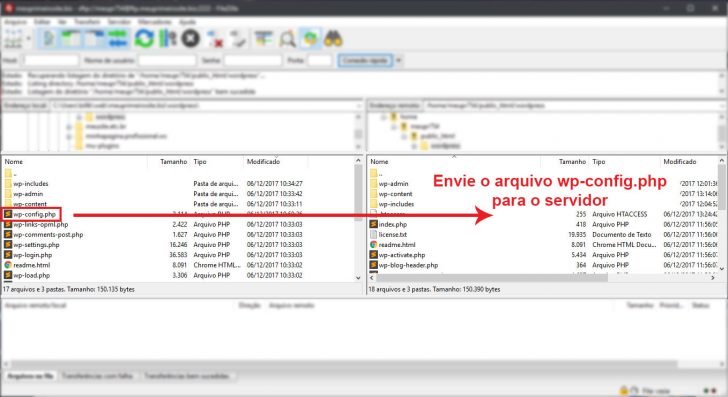Open the Arquivo menu
728x397 pixels.
coord(16,22)
